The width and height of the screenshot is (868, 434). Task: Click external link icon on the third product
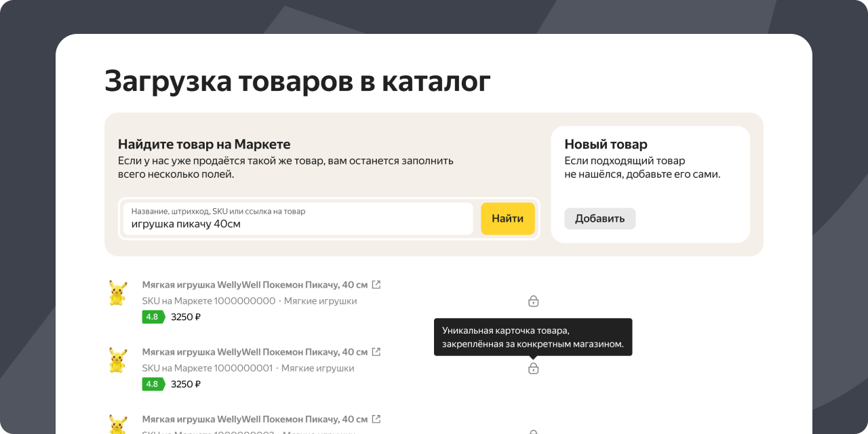376,419
